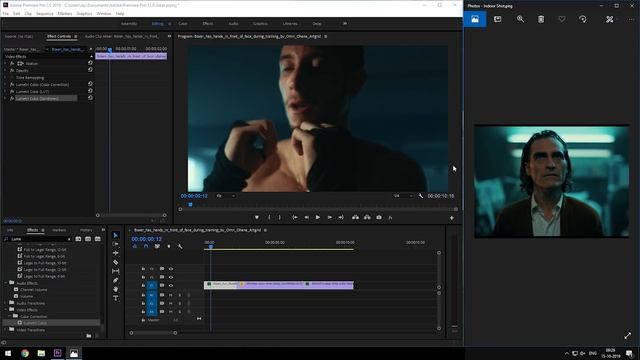The image size is (640, 360).
Task: Click Zoom button in Photos window
Action: coord(520,19)
